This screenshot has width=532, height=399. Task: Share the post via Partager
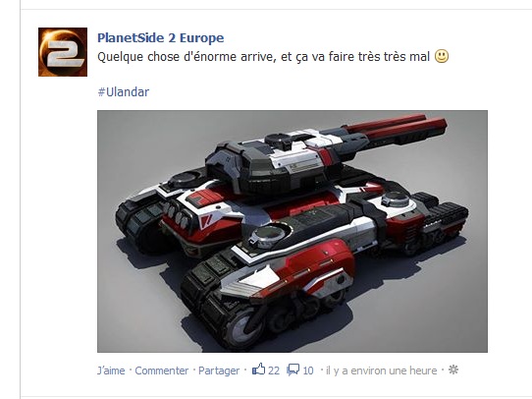click(x=219, y=370)
